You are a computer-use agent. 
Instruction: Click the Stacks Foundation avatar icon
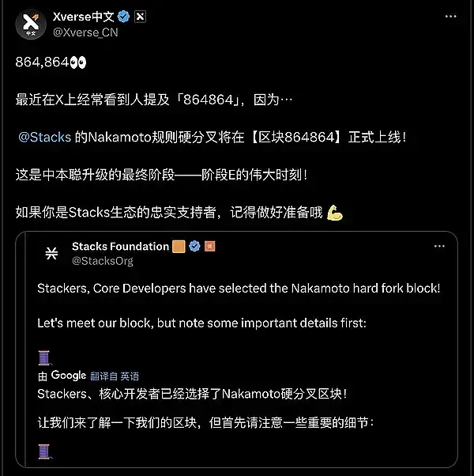(x=51, y=253)
